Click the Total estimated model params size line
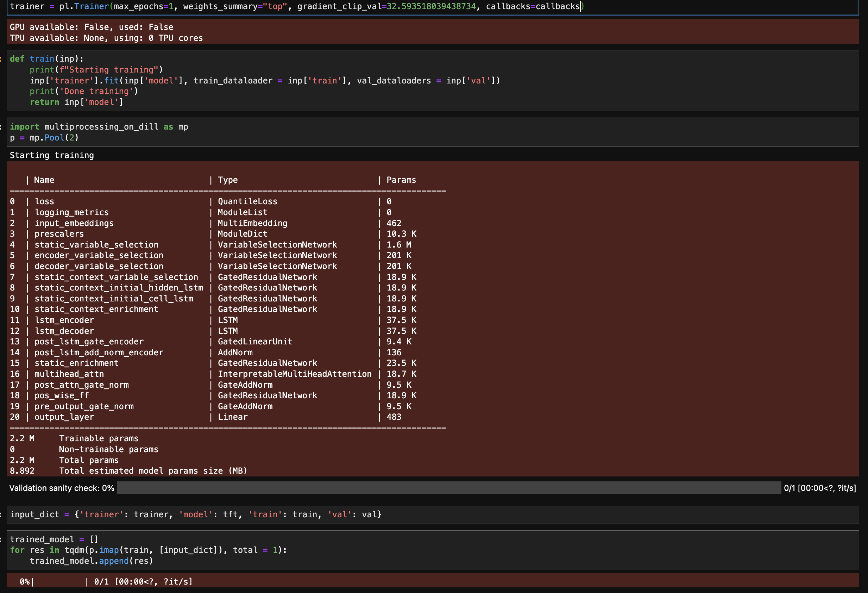The height and width of the screenshot is (593, 868). coord(153,471)
